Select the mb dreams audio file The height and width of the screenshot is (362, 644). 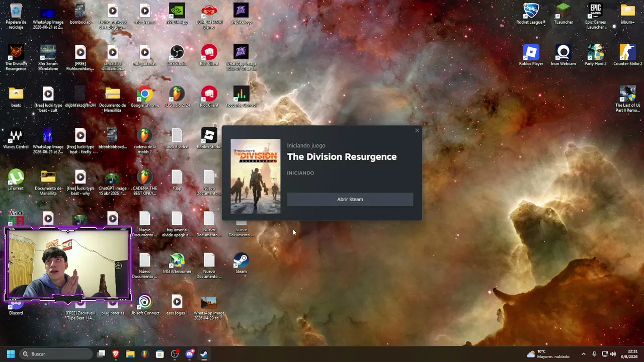pyautogui.click(x=145, y=14)
